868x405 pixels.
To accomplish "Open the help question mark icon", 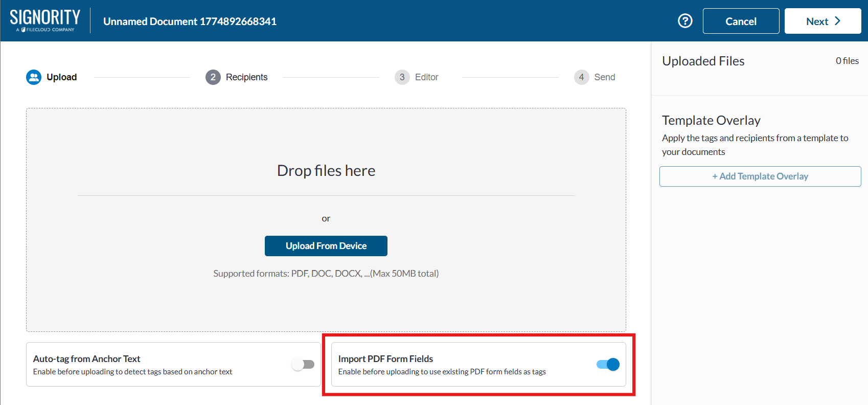I will 685,21.
